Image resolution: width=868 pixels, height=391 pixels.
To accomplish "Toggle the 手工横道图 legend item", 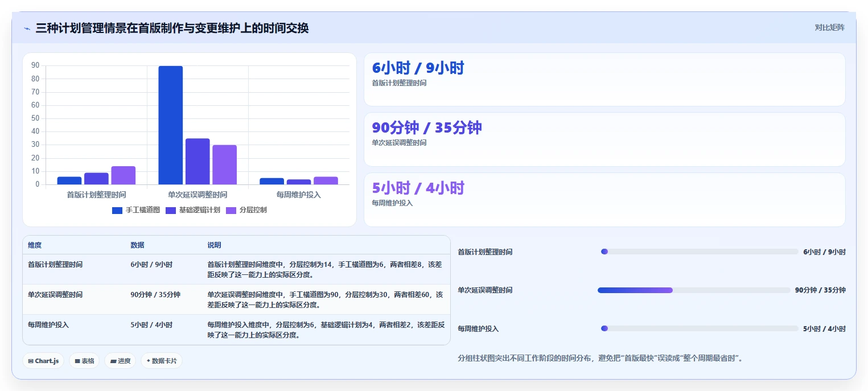I will pos(136,210).
